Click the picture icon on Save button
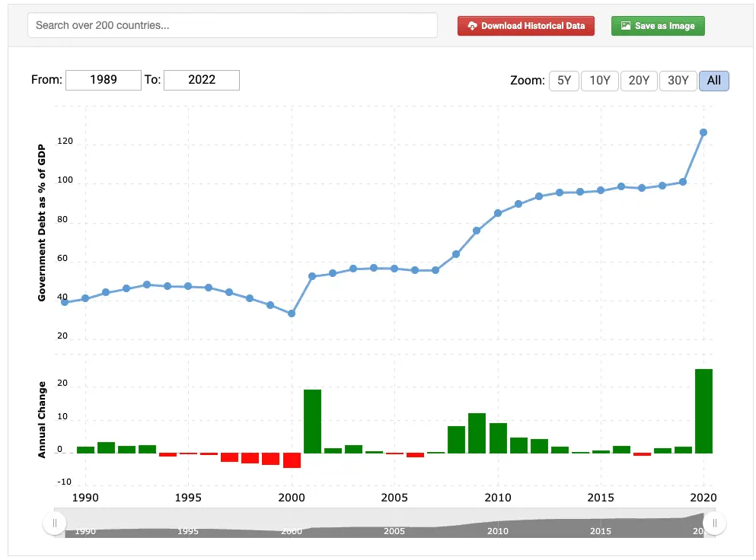 [x=625, y=26]
